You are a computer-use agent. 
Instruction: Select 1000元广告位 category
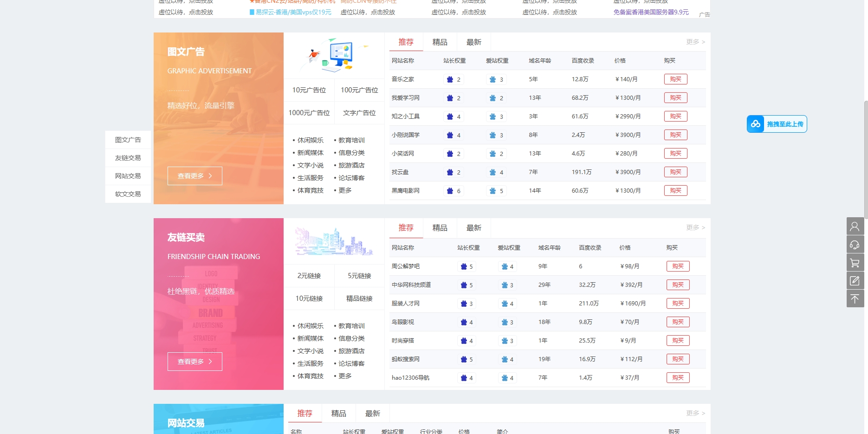pyautogui.click(x=309, y=113)
